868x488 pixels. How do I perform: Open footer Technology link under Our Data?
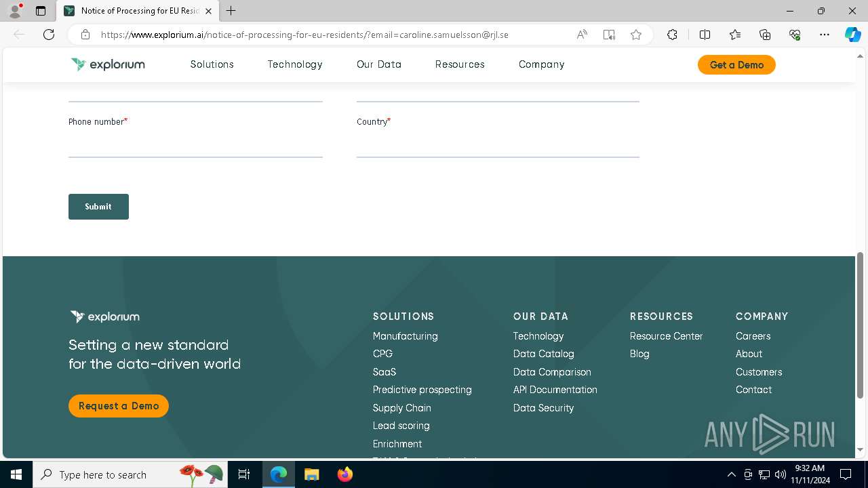click(x=538, y=336)
